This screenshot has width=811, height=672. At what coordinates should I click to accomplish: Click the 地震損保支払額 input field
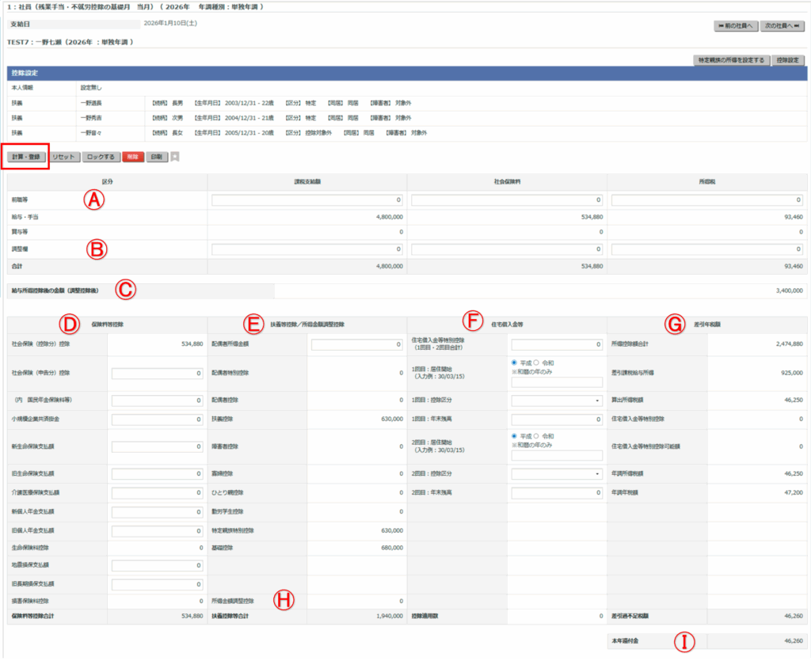(x=158, y=566)
